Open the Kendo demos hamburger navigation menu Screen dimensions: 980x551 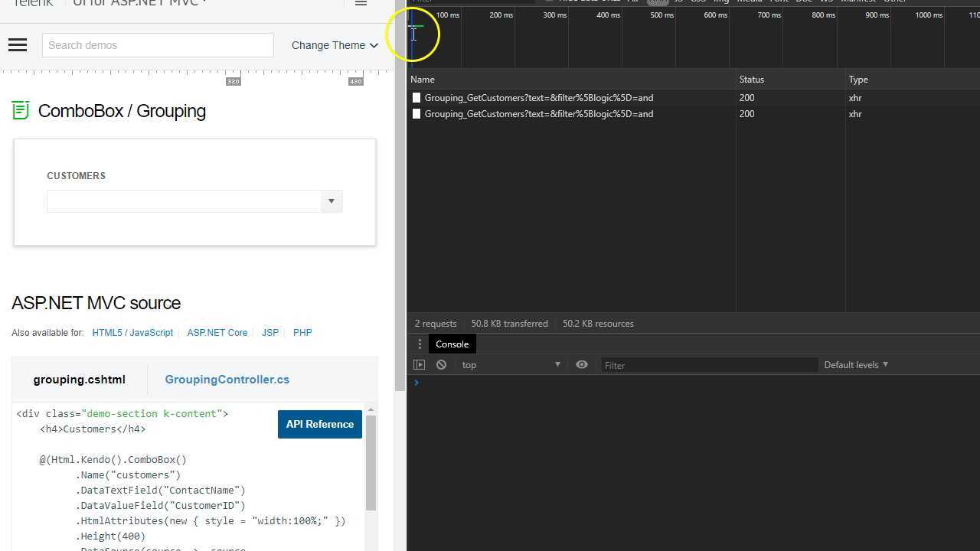pyautogui.click(x=17, y=44)
